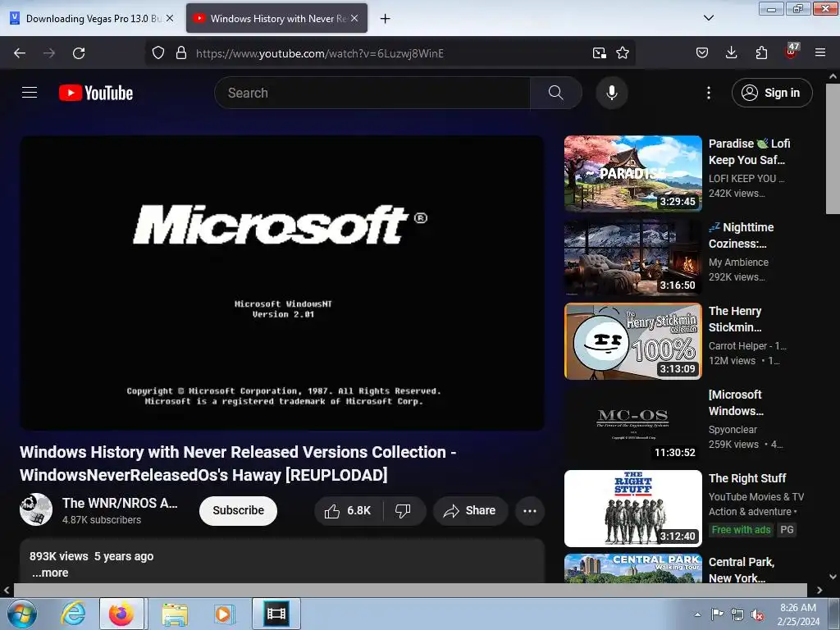
Task: Show hidden tray icons arrow
Action: click(697, 614)
